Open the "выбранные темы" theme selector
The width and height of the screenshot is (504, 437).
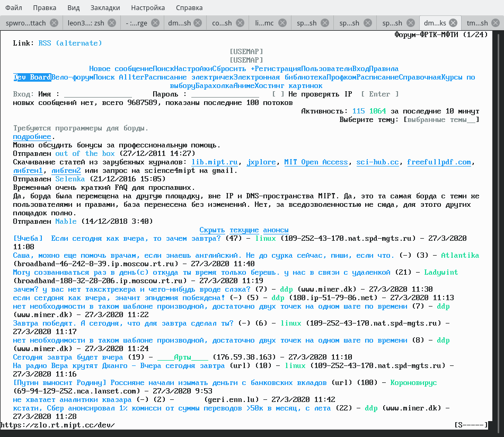441,119
